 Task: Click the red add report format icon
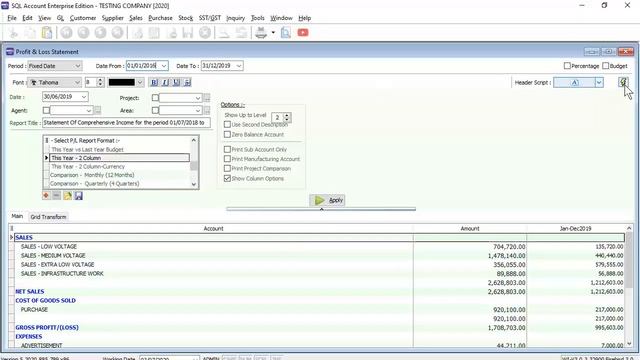coord(46,196)
